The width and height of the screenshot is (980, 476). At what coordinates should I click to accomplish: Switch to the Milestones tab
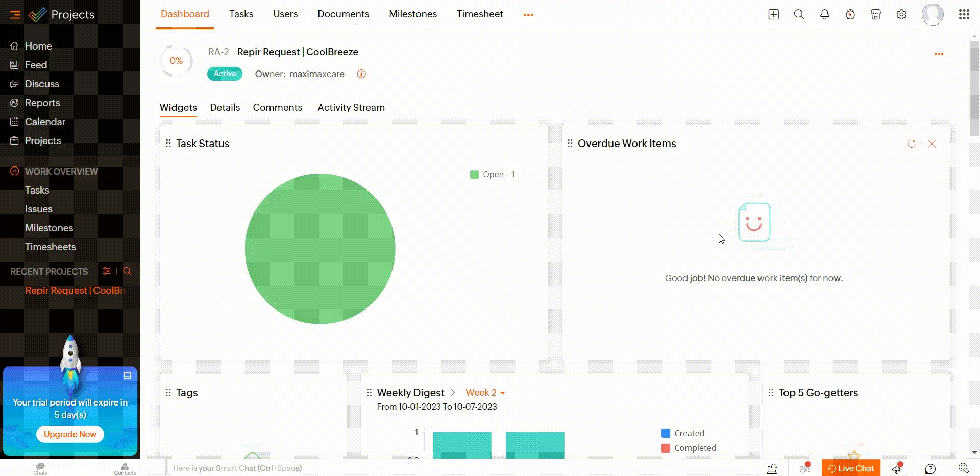point(412,14)
